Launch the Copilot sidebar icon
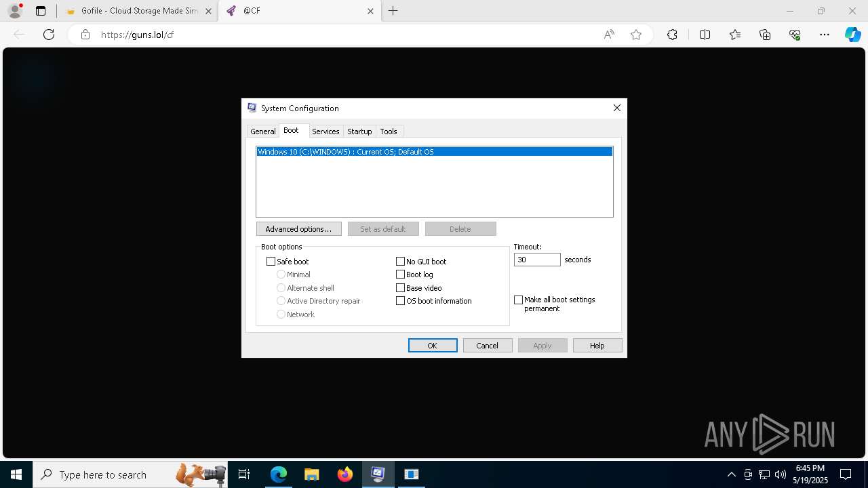The width and height of the screenshot is (868, 488). [852, 35]
